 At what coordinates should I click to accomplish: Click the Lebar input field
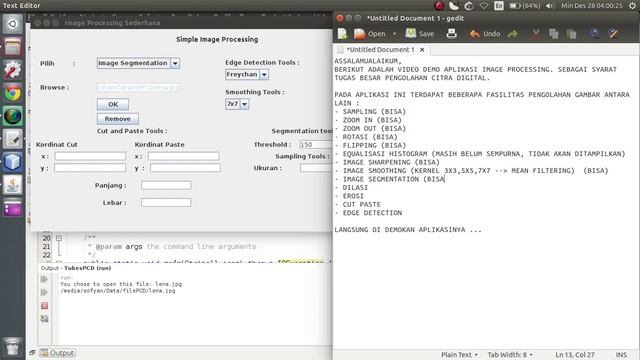166,202
